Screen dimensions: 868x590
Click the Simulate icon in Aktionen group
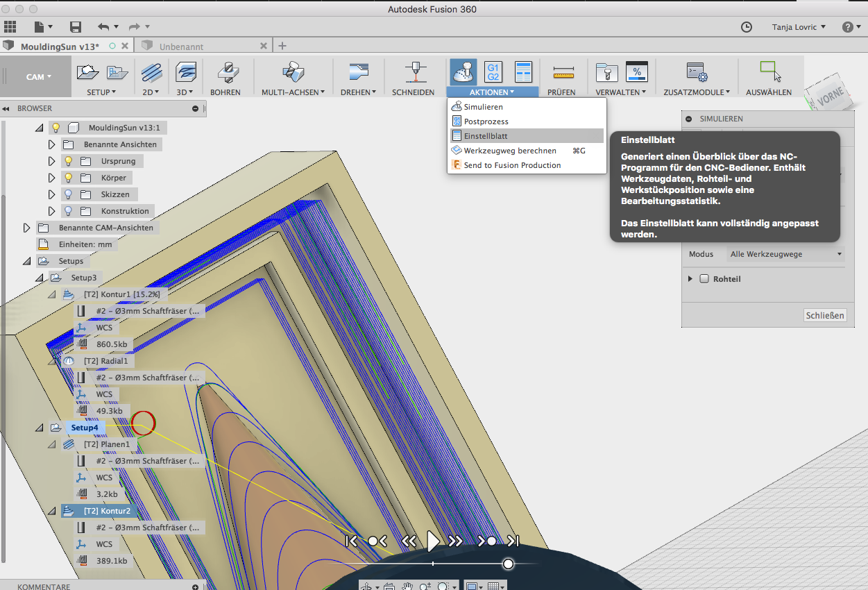pyautogui.click(x=463, y=72)
